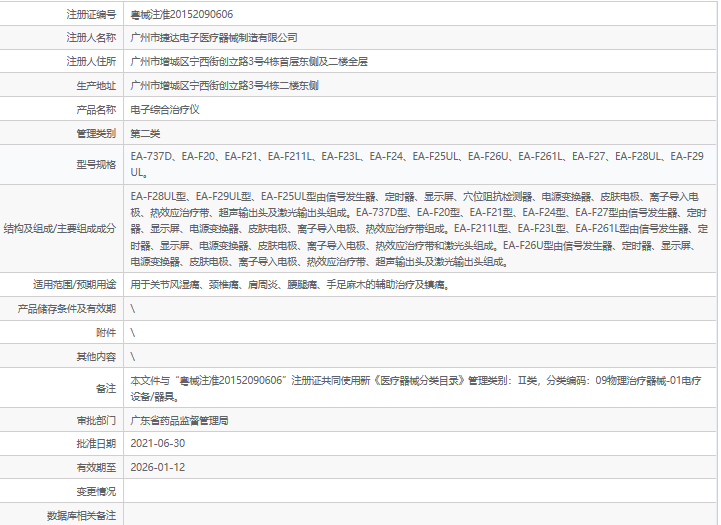Click the 注册证编号 label
721x525 pixels.
pos(91,15)
